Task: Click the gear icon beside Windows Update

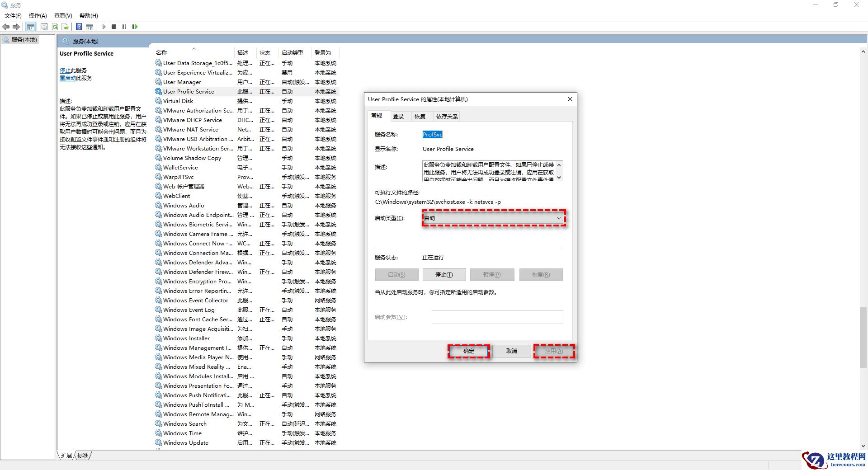Action: [x=158, y=442]
